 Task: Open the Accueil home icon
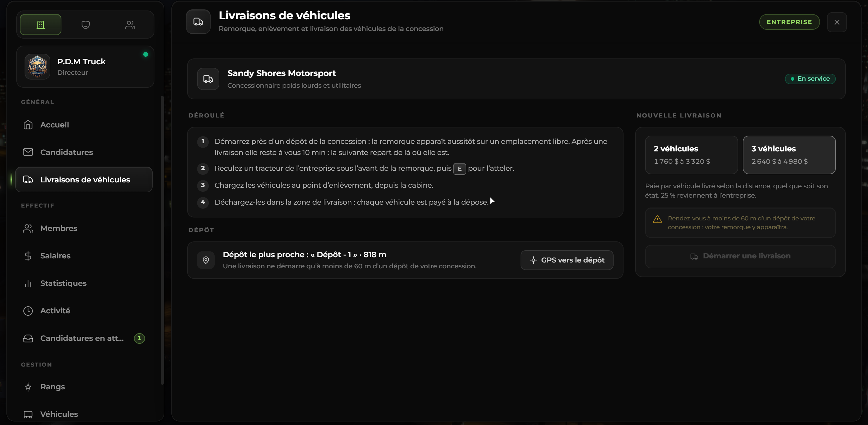(28, 125)
